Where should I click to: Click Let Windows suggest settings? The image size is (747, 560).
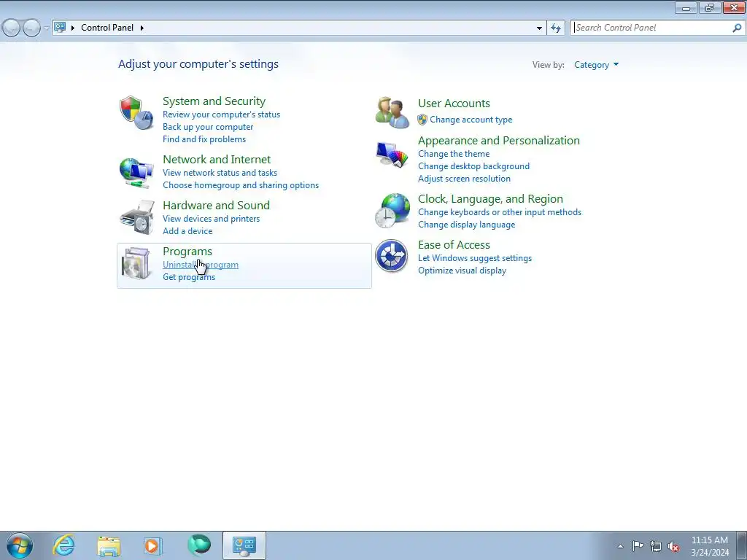click(474, 258)
